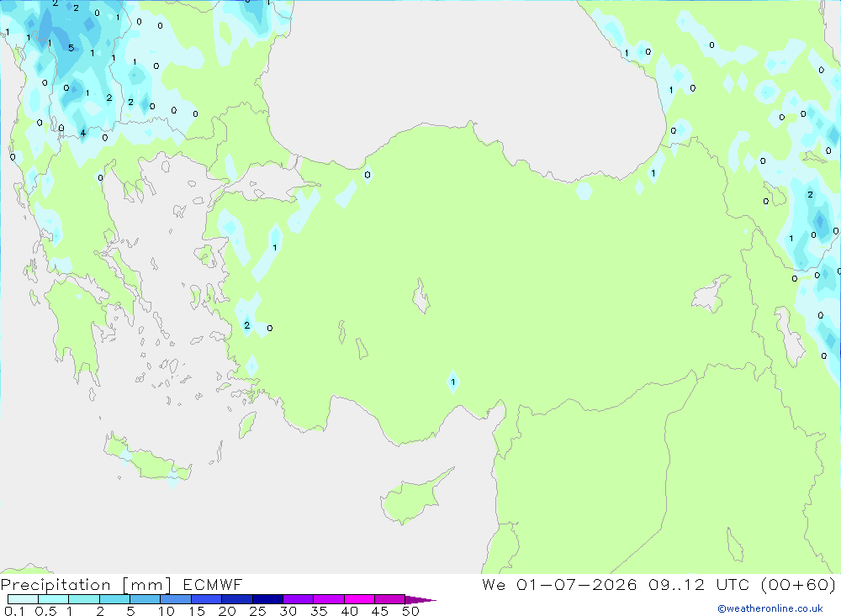Click the 0.5 to 1 legend color swatch
This screenshot has height=616, width=841.
pyautogui.click(x=53, y=599)
